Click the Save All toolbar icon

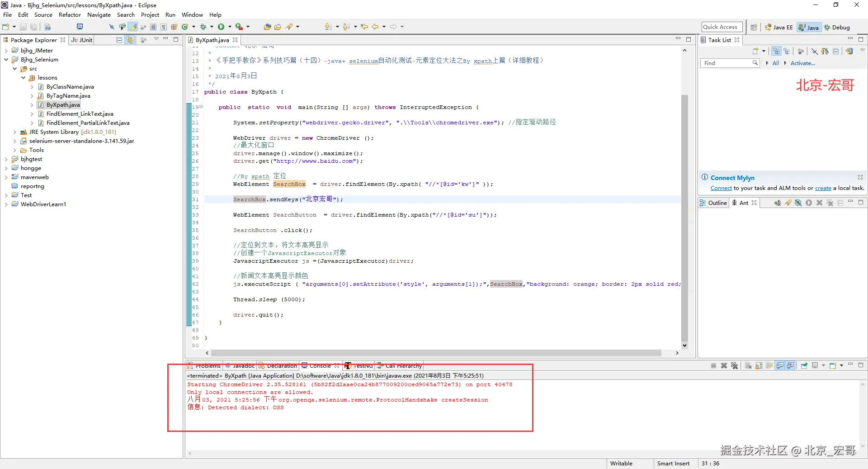coord(33,27)
